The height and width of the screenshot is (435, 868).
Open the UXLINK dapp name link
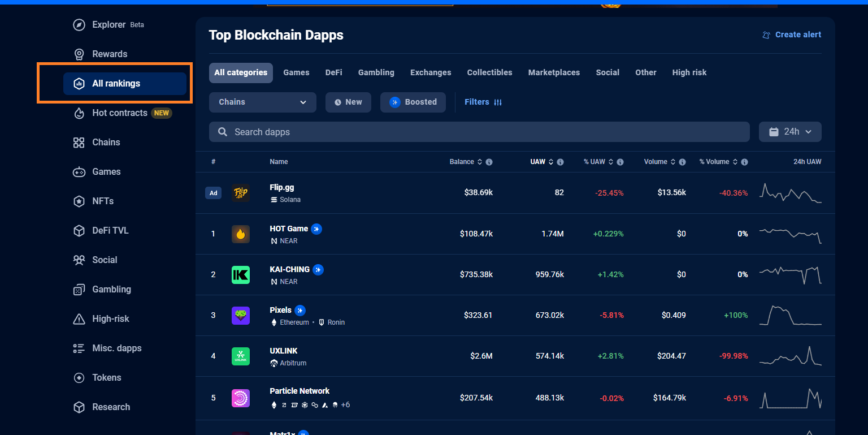click(284, 351)
